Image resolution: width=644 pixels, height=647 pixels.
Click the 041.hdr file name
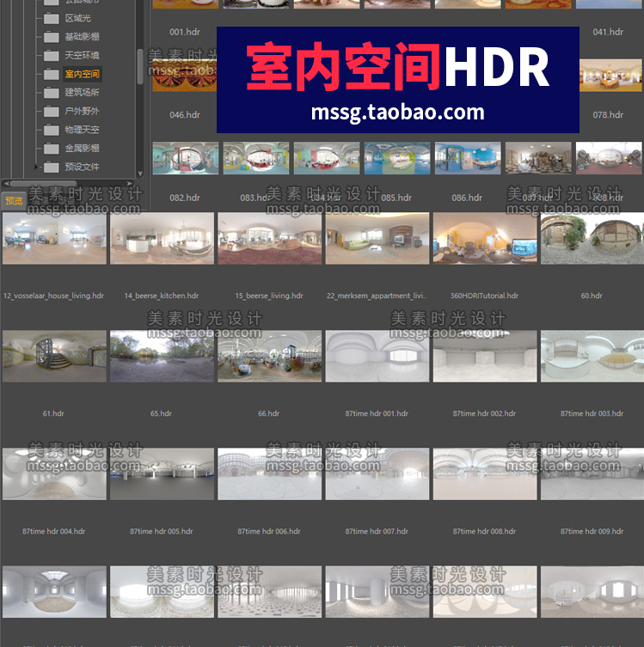[608, 32]
